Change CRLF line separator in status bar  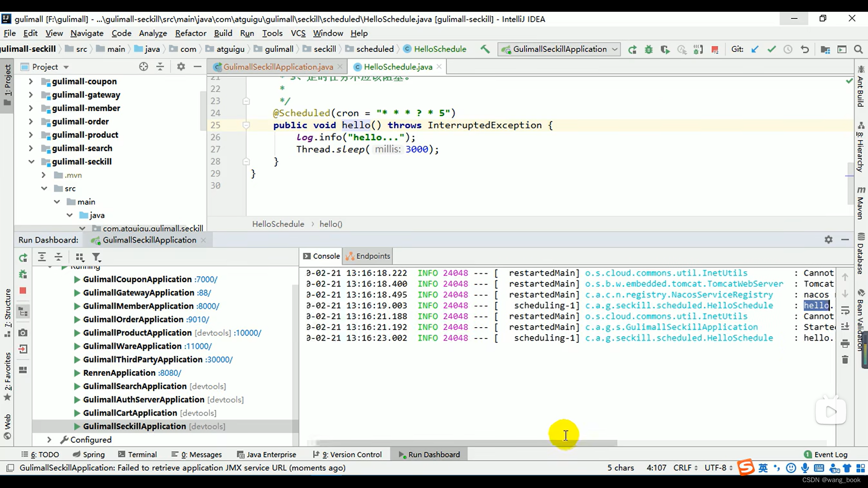pyautogui.click(x=685, y=468)
